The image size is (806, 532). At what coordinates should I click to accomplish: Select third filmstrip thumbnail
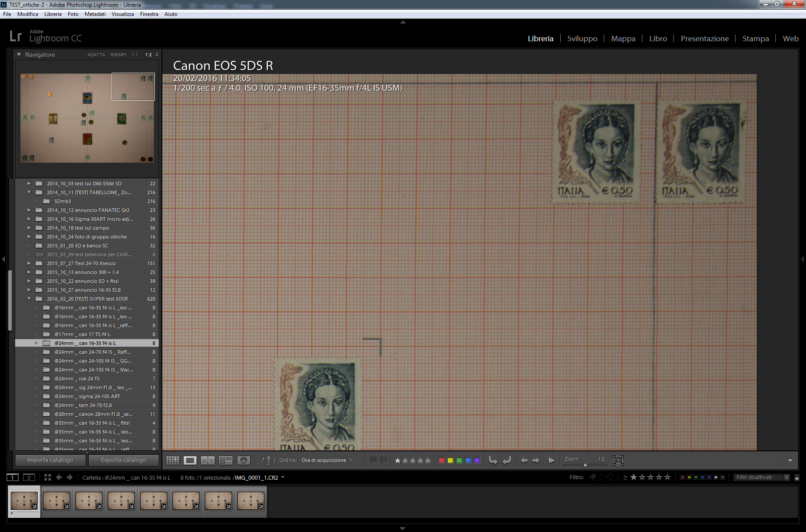click(89, 501)
